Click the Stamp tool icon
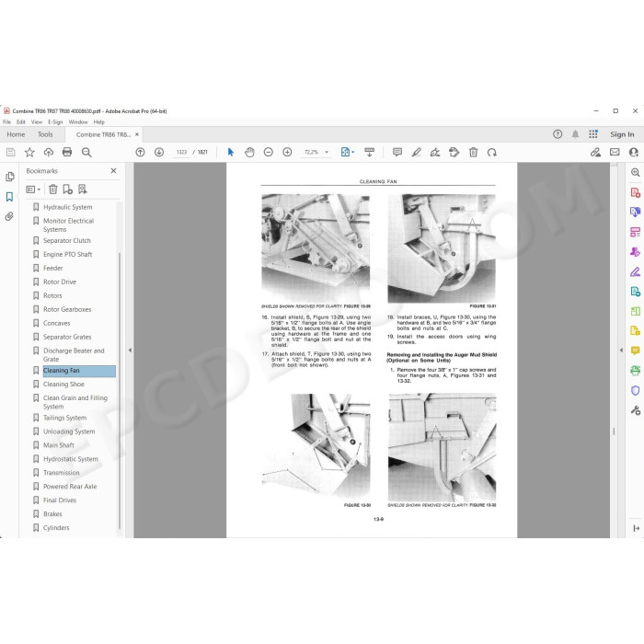The image size is (644, 644). 454,153
